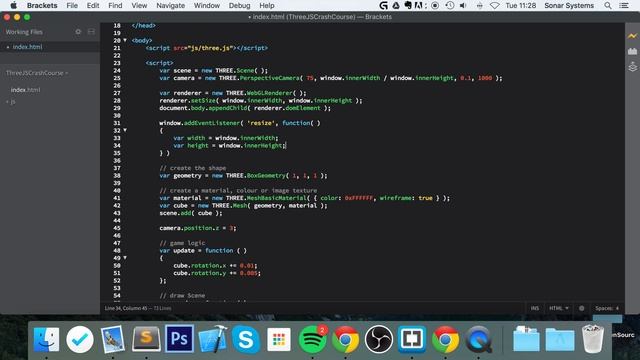Open the Applications folder in the dock
Image resolution: width=640 pixels, height=360 pixels.
pyautogui.click(x=560, y=339)
